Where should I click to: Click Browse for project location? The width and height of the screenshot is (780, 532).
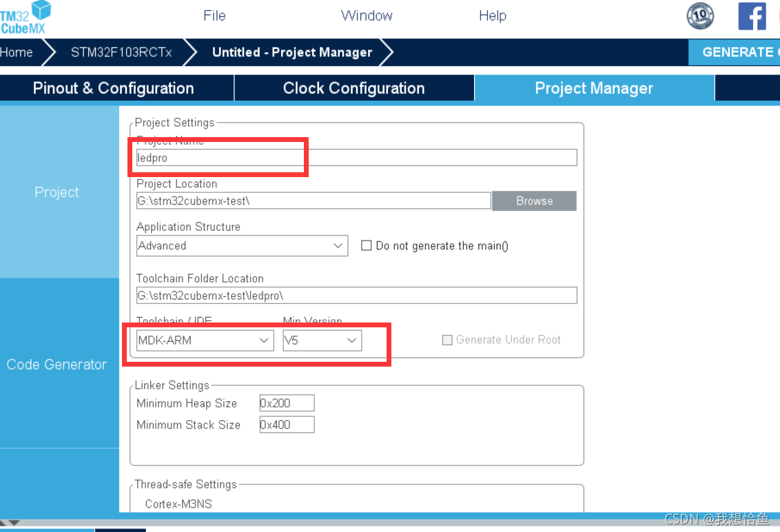click(x=534, y=201)
